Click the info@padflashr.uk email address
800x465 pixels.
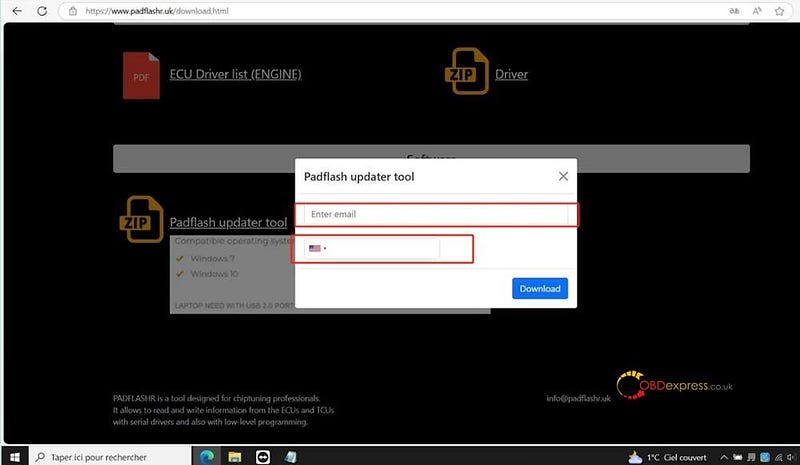click(x=578, y=398)
